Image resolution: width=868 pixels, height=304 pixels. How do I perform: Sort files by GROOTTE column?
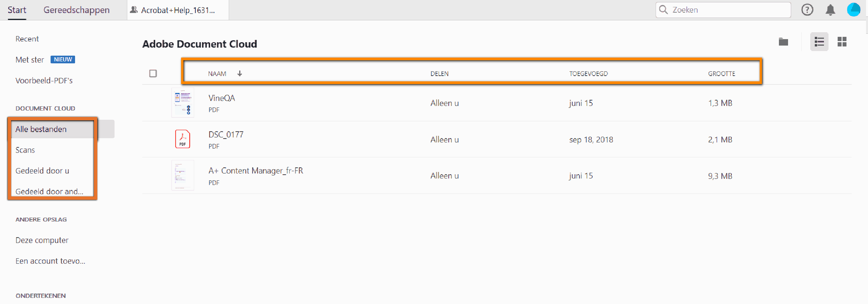pos(721,74)
